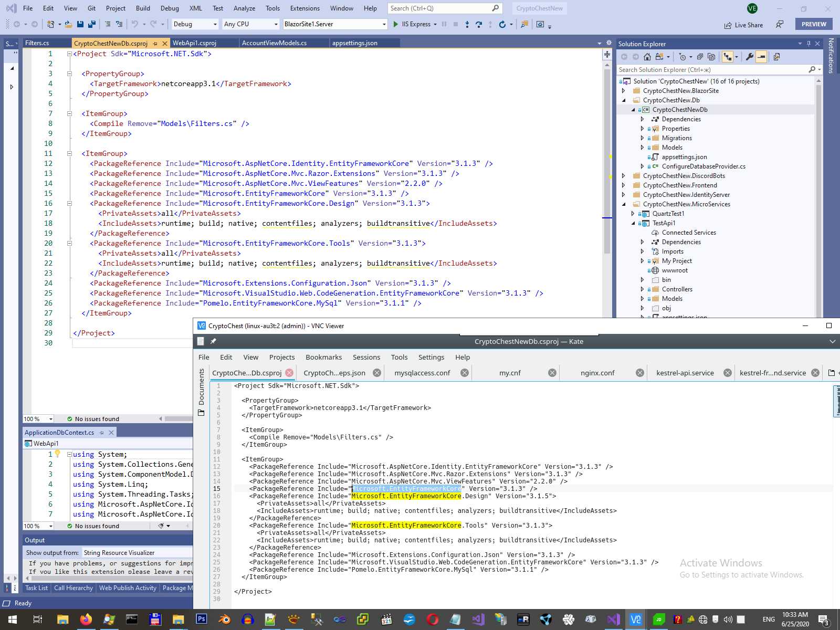
Task: Expand the CryptoChestNew.BlazorSite folder node
Action: coord(624,91)
